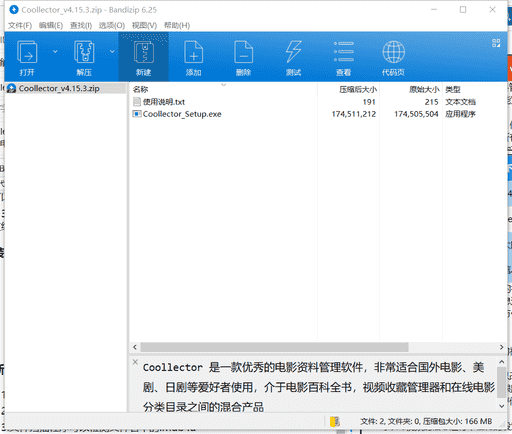This screenshot has width=512, height=434.
Task: Open the 选项(O) menu
Action: click(x=112, y=25)
